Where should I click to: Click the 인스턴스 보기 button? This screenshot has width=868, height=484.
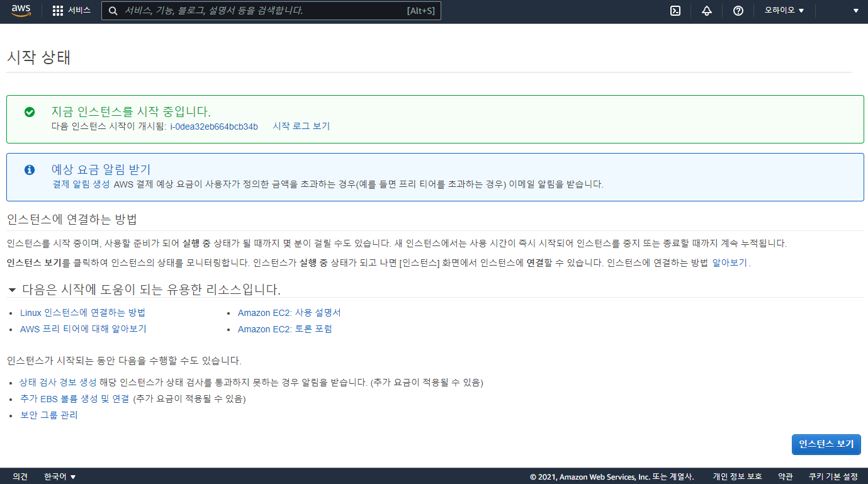coord(826,444)
